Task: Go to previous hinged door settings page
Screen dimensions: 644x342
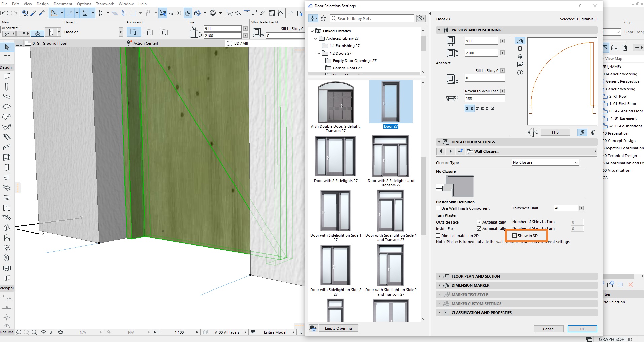Action: [x=441, y=151]
